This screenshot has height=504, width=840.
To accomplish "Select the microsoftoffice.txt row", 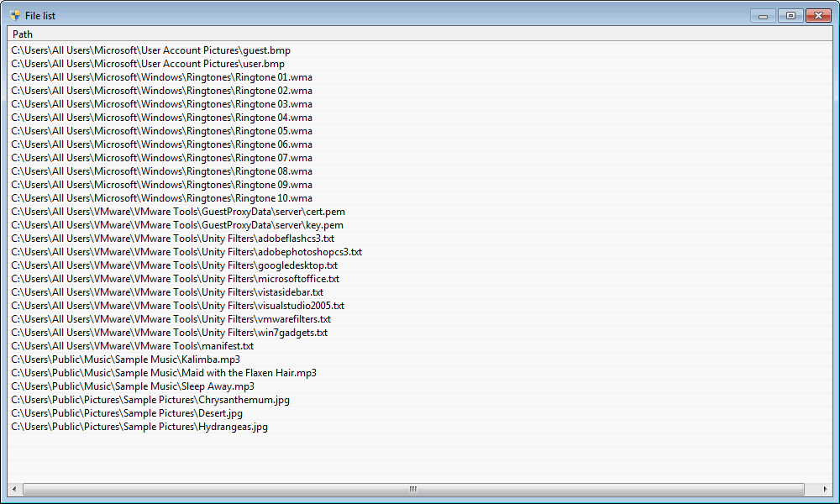I will tap(420, 279).
